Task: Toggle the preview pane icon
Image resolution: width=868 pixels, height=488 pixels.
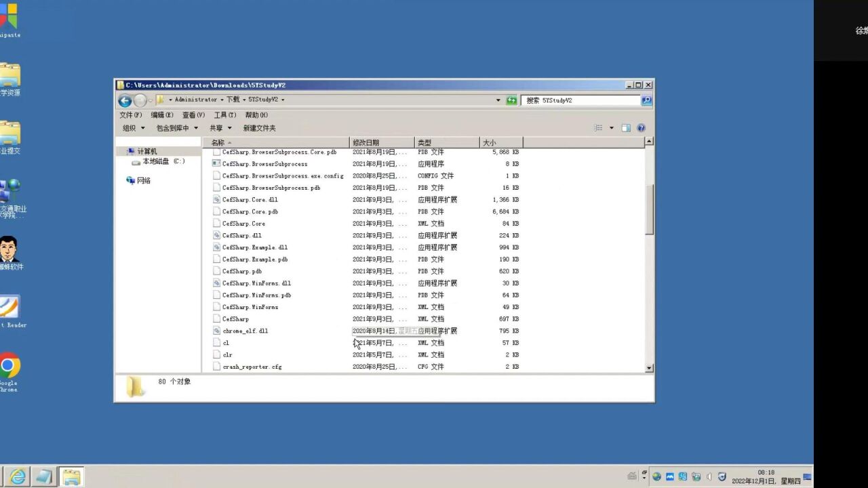Action: point(626,128)
